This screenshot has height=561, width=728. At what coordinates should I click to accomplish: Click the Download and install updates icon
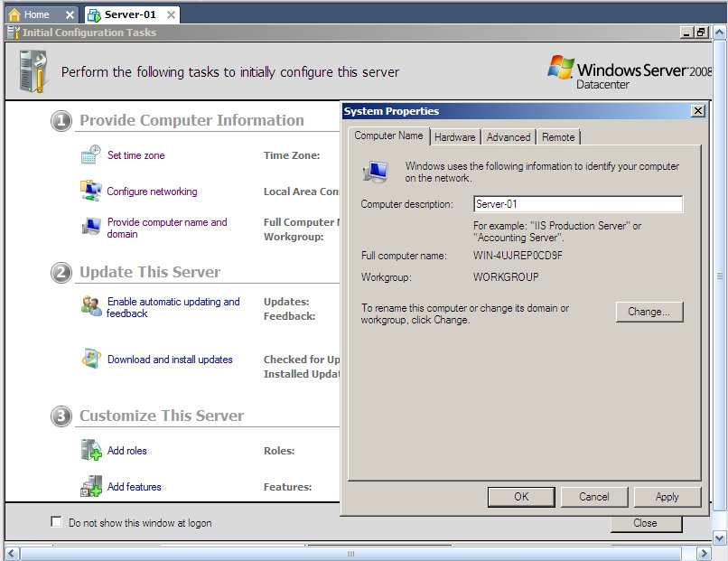[x=91, y=359]
